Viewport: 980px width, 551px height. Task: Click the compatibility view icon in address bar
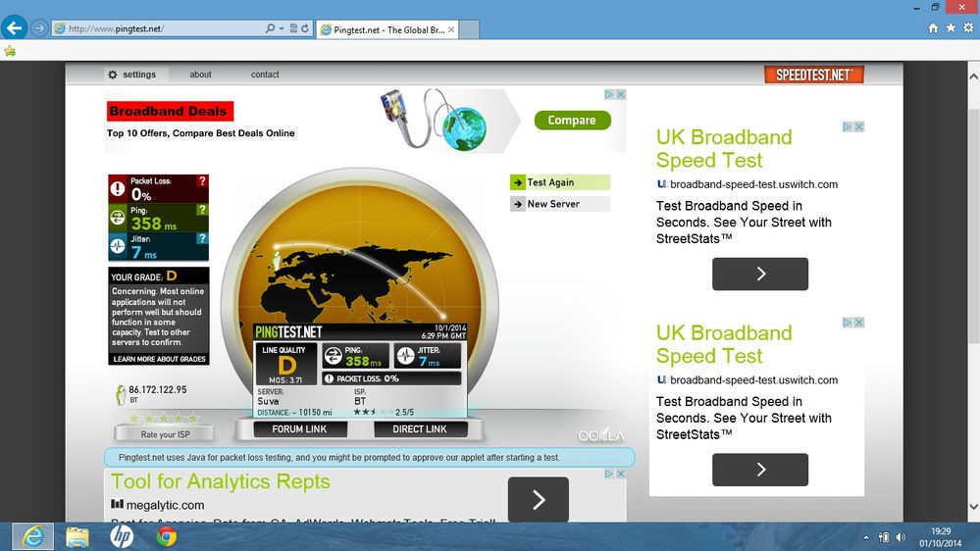point(293,28)
